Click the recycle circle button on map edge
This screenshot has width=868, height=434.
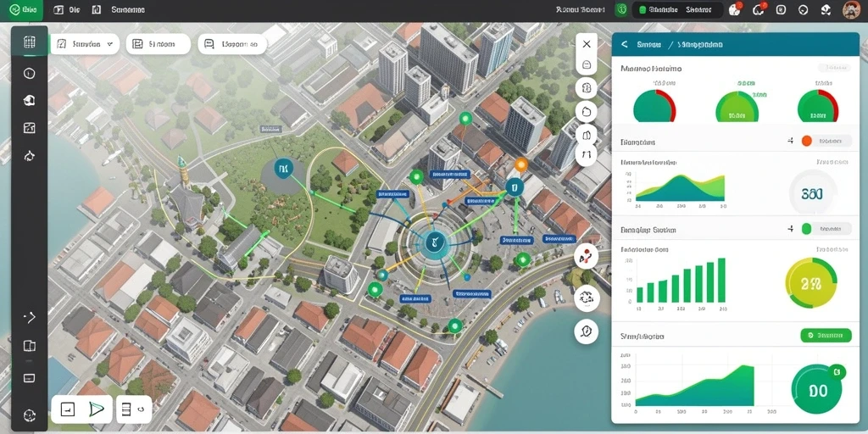coord(587,298)
